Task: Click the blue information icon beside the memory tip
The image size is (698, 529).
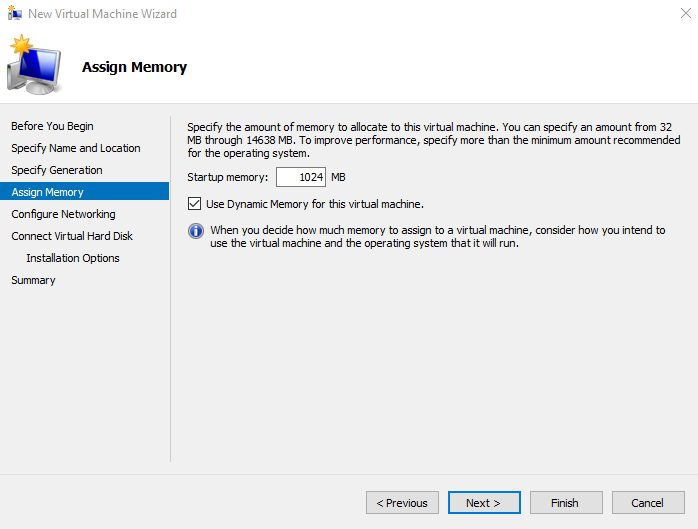Action: 196,231
